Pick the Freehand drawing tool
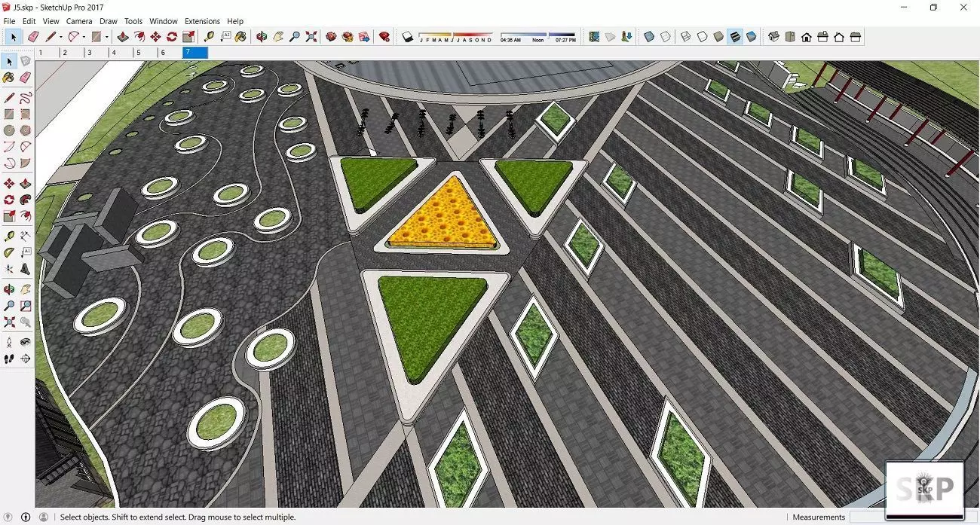Viewport: 980px width, 525px height. tap(25, 98)
